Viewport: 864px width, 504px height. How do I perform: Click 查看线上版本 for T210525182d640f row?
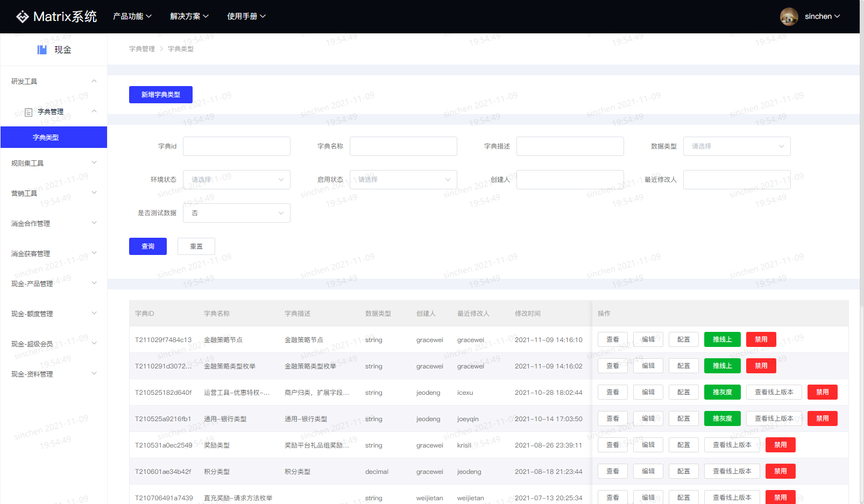point(774,392)
